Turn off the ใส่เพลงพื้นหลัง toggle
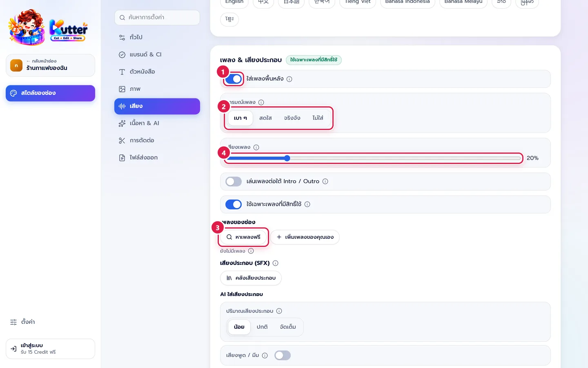This screenshot has height=368, width=588. (x=234, y=79)
